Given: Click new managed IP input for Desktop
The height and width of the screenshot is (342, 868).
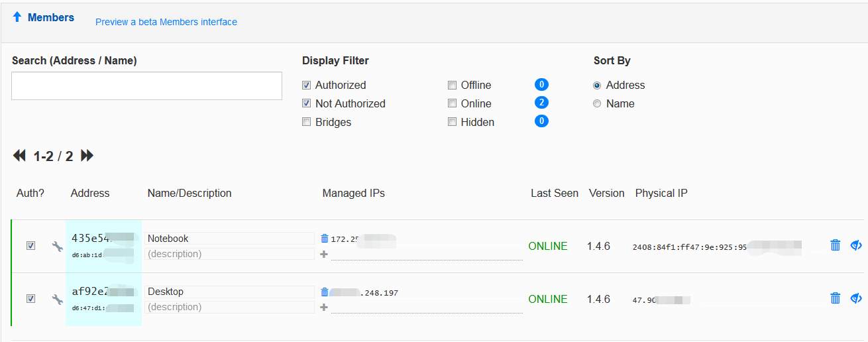Looking at the screenshot, I should [427, 307].
